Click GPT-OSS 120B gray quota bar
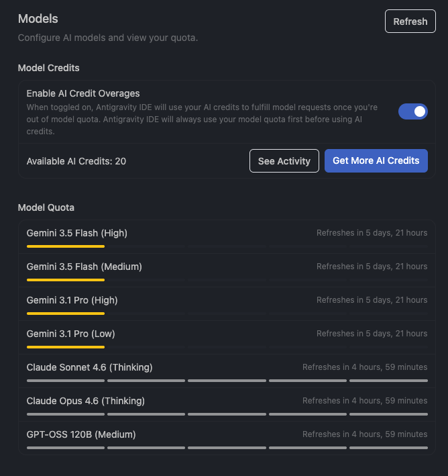Screen dimensions: 448x476 [227, 448]
